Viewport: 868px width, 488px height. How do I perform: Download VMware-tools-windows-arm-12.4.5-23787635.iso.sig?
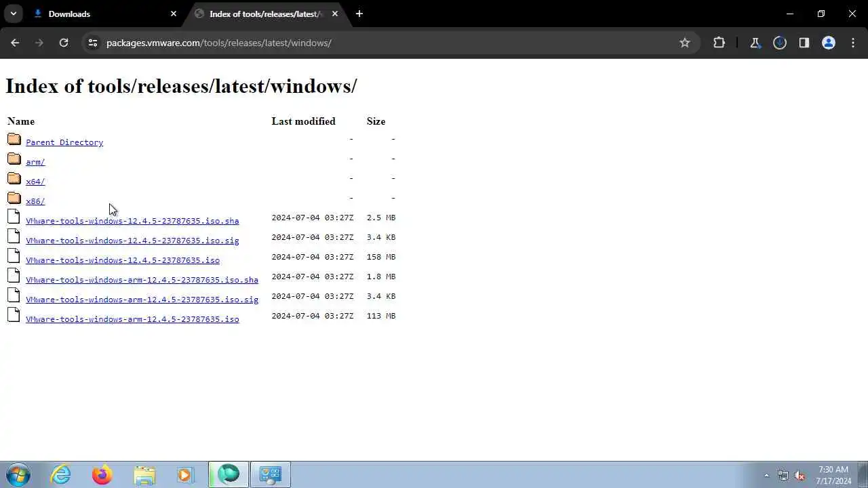pos(142,300)
